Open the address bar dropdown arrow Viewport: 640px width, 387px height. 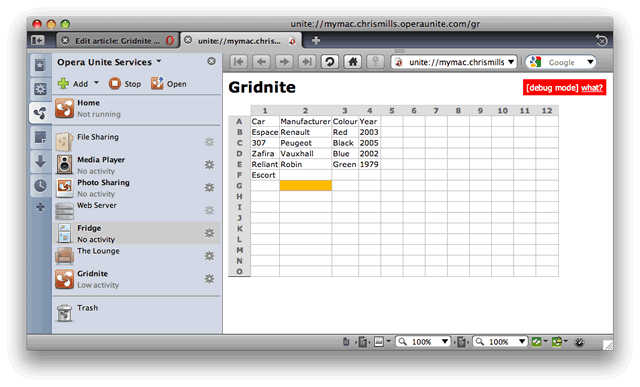click(x=511, y=62)
